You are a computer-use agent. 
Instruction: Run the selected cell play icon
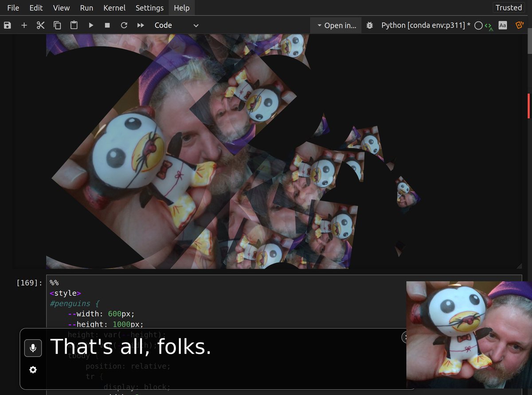click(x=91, y=25)
